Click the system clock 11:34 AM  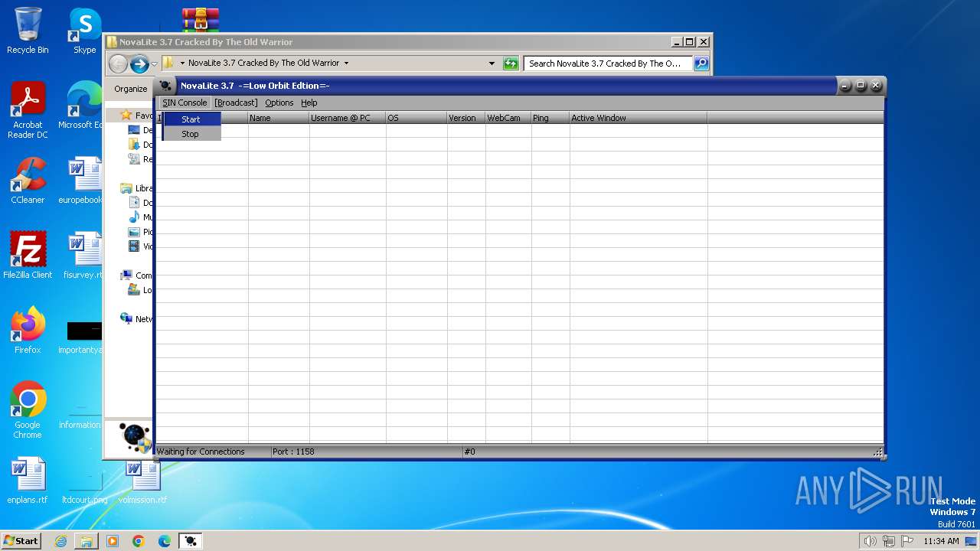coord(941,541)
